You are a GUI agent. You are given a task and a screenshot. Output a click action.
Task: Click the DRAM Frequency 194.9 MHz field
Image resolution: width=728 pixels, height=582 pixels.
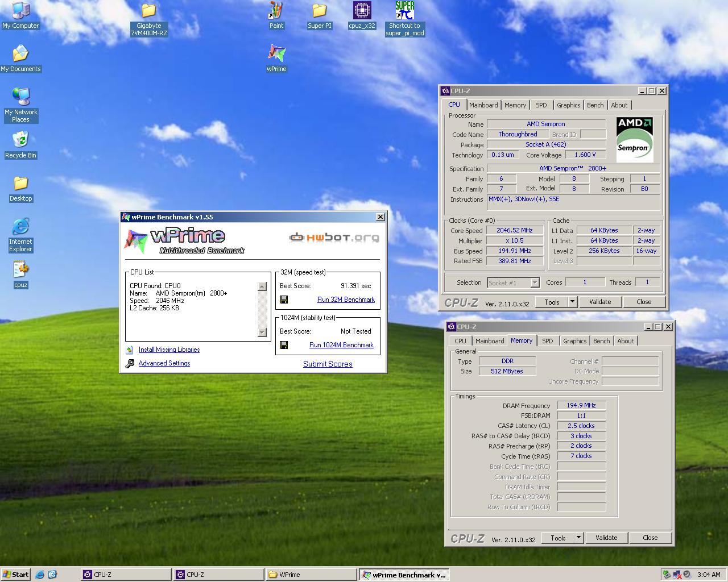(x=581, y=405)
